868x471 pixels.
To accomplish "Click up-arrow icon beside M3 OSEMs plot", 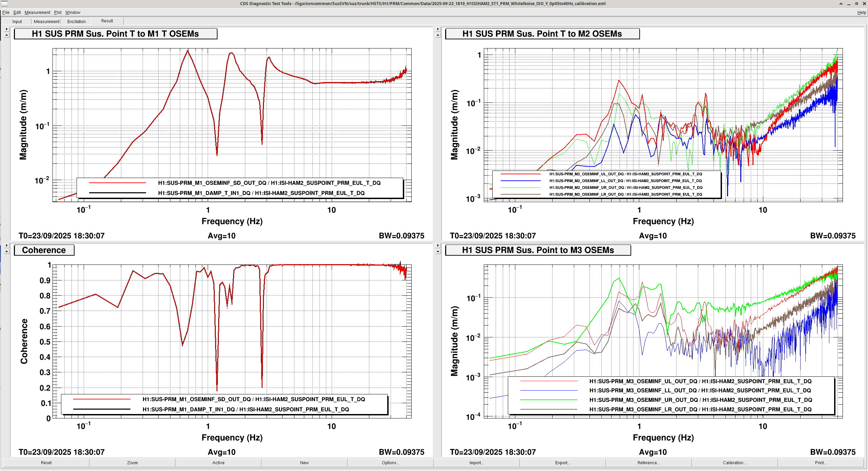I will click(438, 251).
